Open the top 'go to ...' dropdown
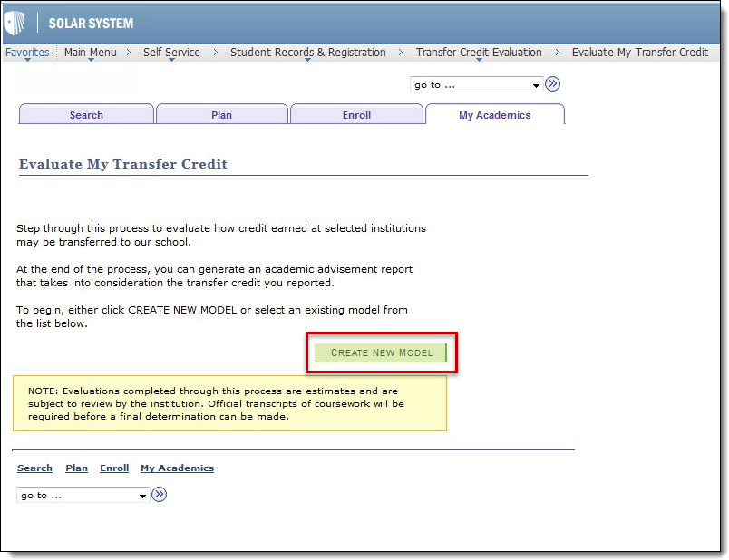 point(477,85)
